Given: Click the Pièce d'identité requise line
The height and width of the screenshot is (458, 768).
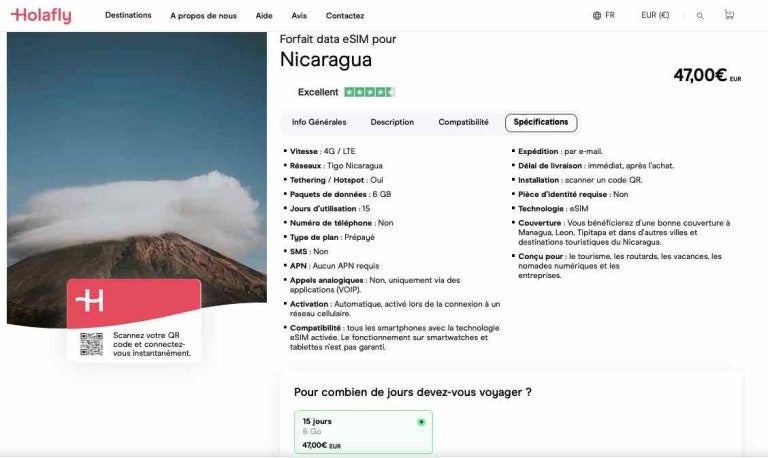Looking at the screenshot, I should pos(573,194).
